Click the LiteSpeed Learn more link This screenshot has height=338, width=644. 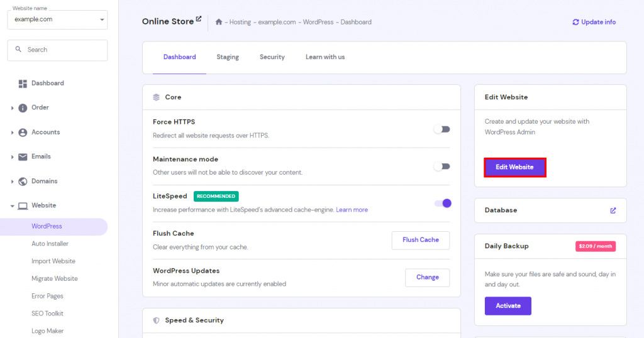(x=352, y=210)
